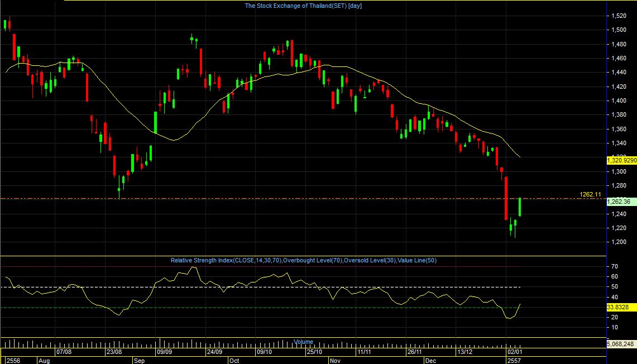
Task: Select the yellow moving average value '1,320.9290'
Action: click(621, 160)
